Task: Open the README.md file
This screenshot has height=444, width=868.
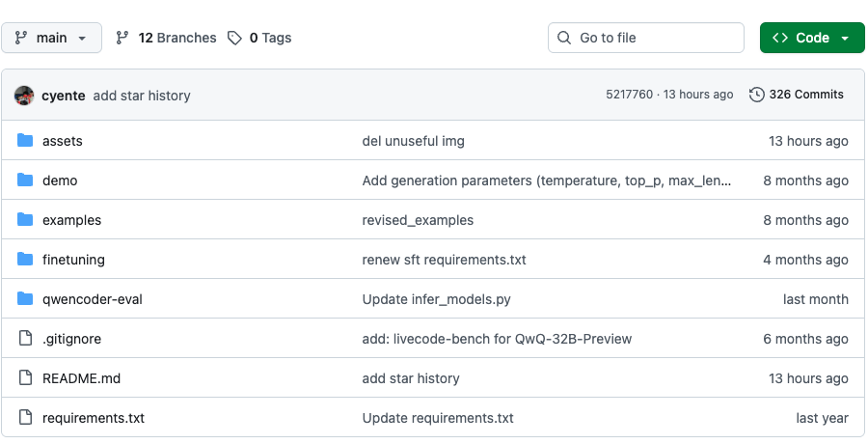Action: (81, 378)
